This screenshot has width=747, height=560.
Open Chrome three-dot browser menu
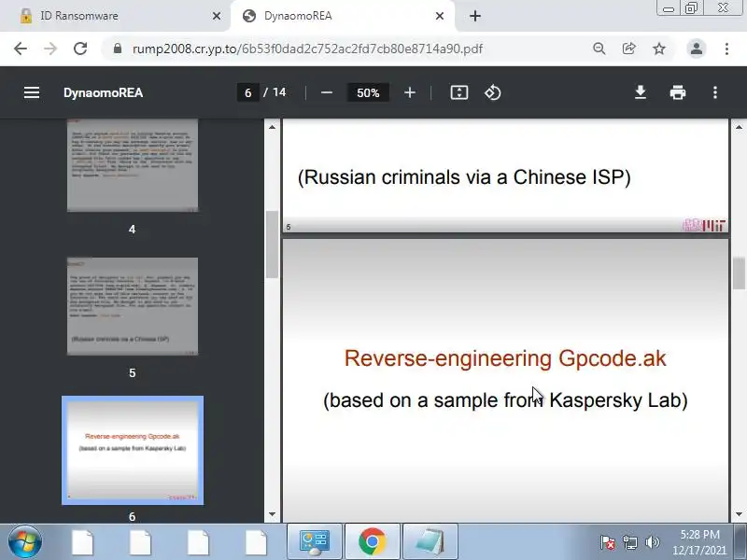point(726,49)
